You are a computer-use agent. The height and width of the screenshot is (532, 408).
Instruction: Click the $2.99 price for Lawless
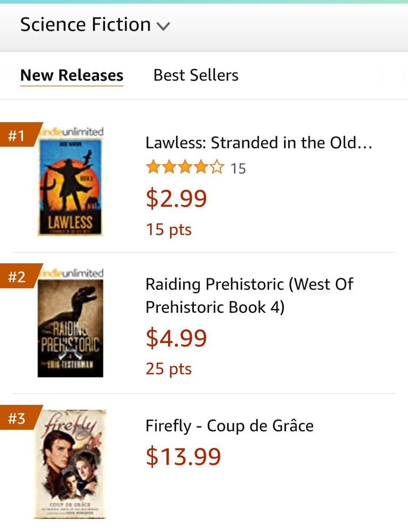[176, 198]
